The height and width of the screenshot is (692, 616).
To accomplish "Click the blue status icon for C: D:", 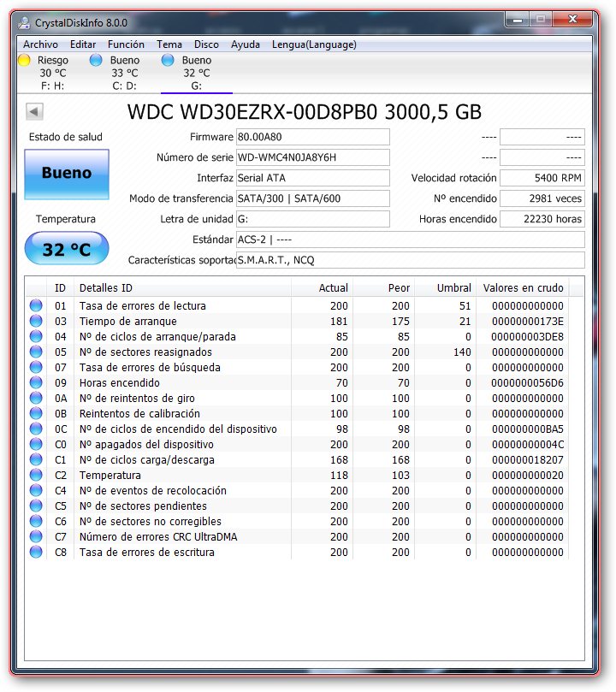I will pyautogui.click(x=96, y=60).
